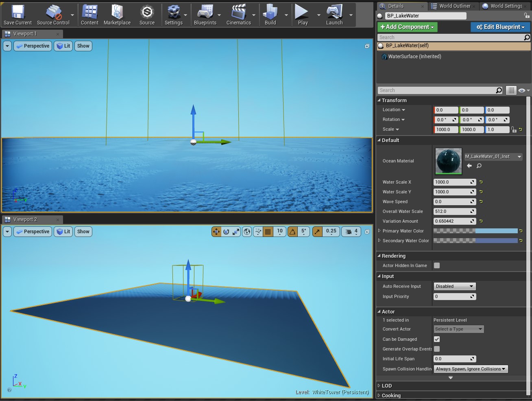Enable Generate Overlap Events checkbox
This screenshot has width=532, height=401.
[x=437, y=349]
